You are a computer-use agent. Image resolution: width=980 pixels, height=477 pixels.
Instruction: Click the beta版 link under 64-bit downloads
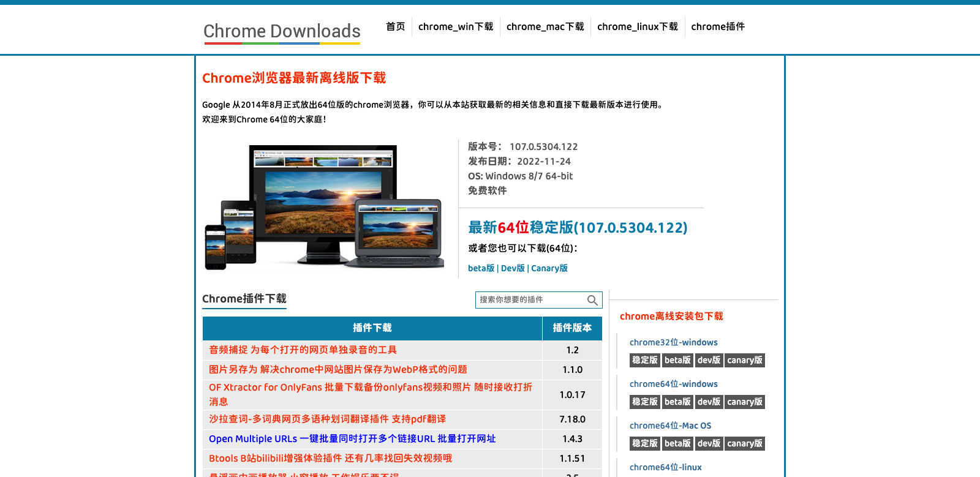481,268
